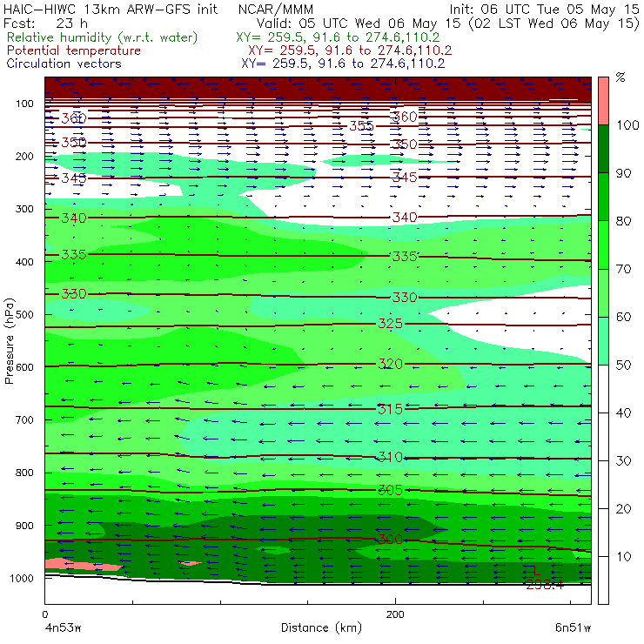This screenshot has width=644, height=644.
Task: Click the 'Valid: 05 UTC Wed 06 May 15' text
Action: [359, 23]
